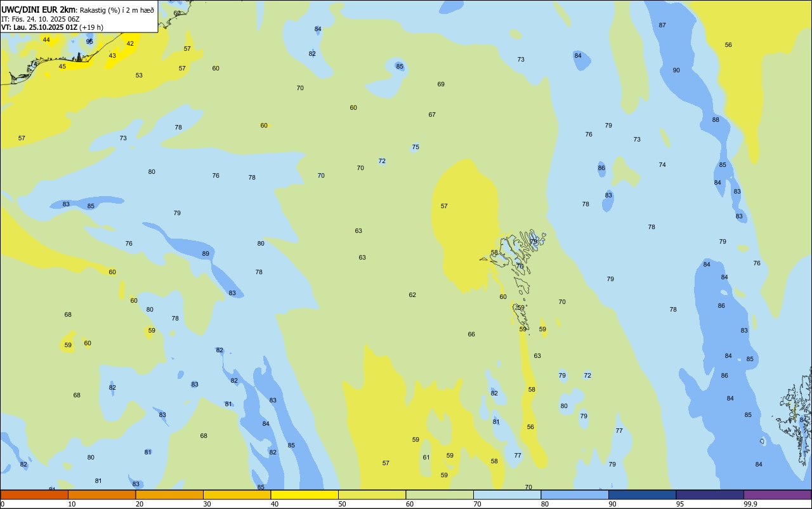Click the map title 'UWC/DINI EUR 2km'
The height and width of the screenshot is (509, 812).
tap(38, 10)
